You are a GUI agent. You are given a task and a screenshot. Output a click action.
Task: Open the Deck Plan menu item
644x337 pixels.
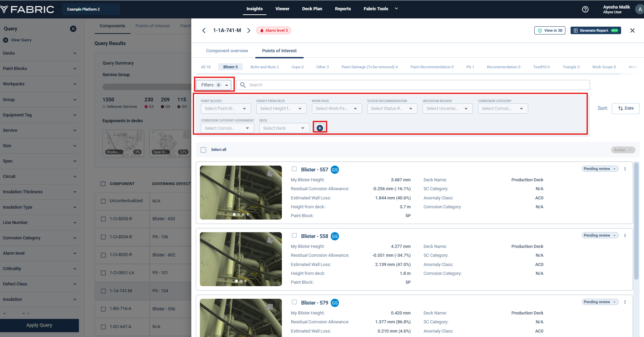(312, 9)
